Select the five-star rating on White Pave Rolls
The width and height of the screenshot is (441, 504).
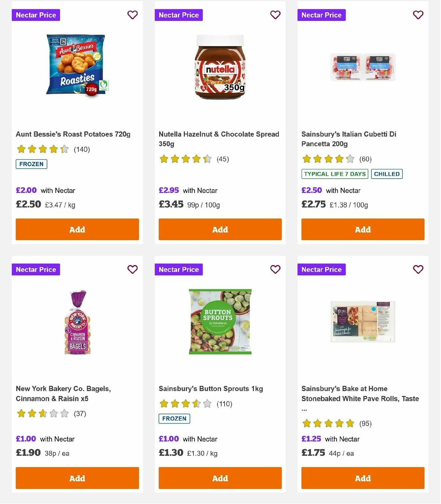[x=327, y=423]
